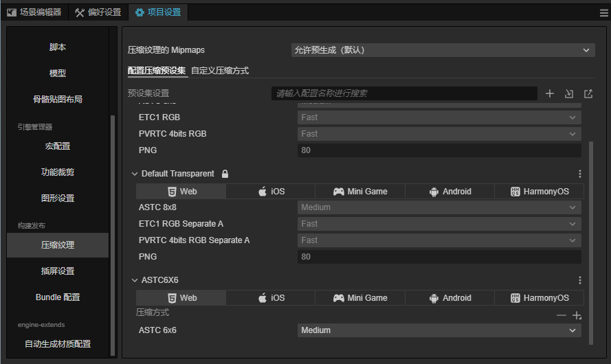611x364 pixels.
Task: Open the 偏好设置 tab
Action: tap(98, 12)
